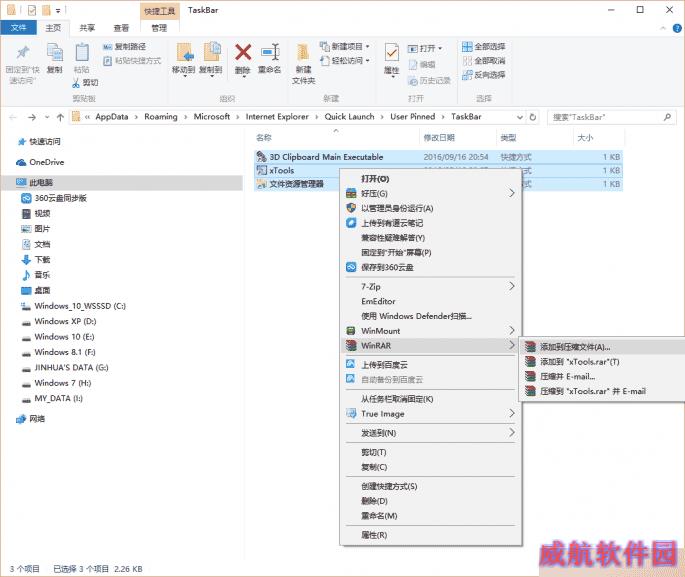Click the Invert selection icon
This screenshot has width=685, height=577.
(x=467, y=75)
